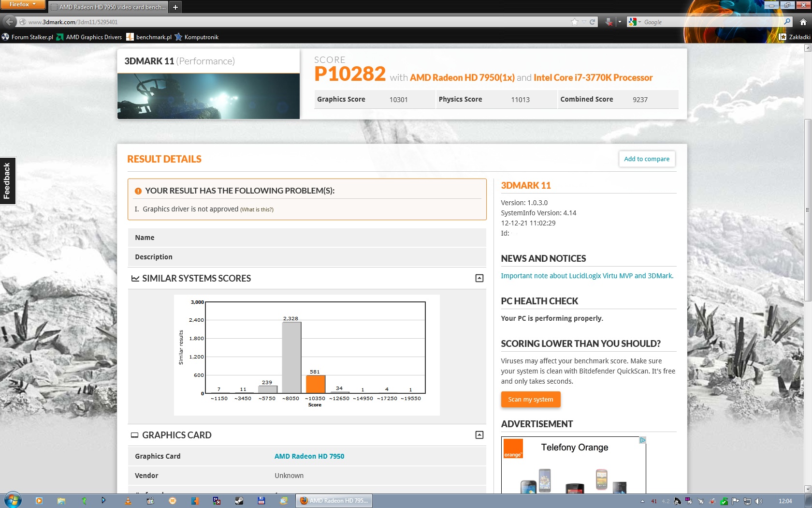Click the Physics Score value 11013
Image resolution: width=812 pixels, height=508 pixels.
[521, 100]
